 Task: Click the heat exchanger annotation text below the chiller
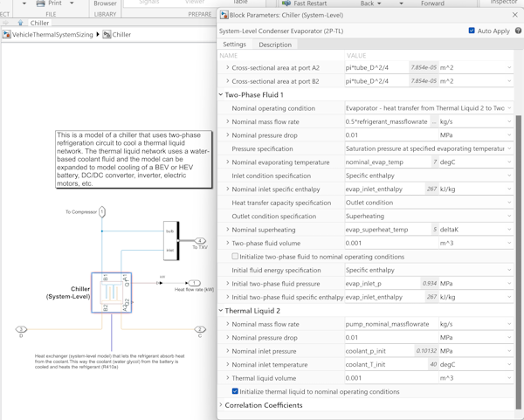click(x=110, y=361)
